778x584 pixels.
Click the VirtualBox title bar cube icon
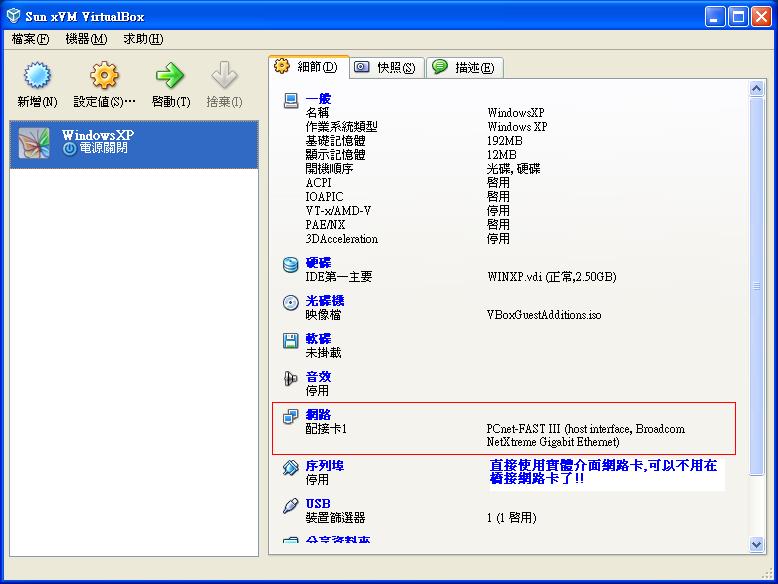click(13, 16)
